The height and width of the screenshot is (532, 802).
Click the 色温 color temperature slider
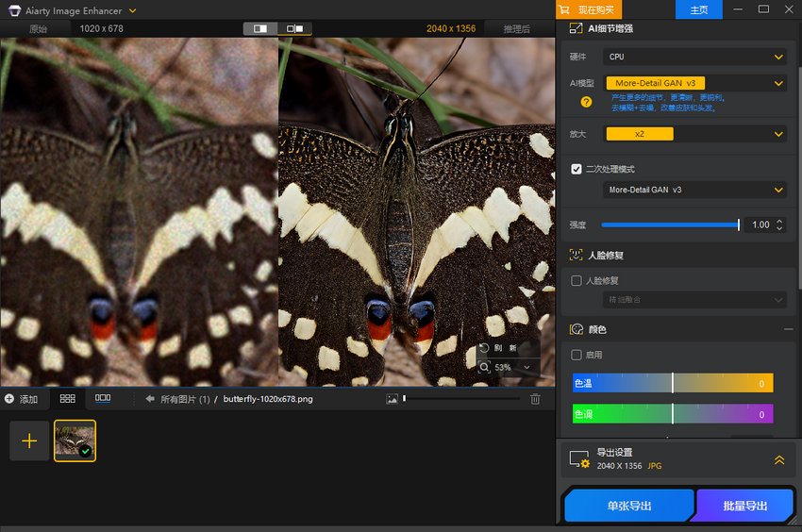(673, 383)
